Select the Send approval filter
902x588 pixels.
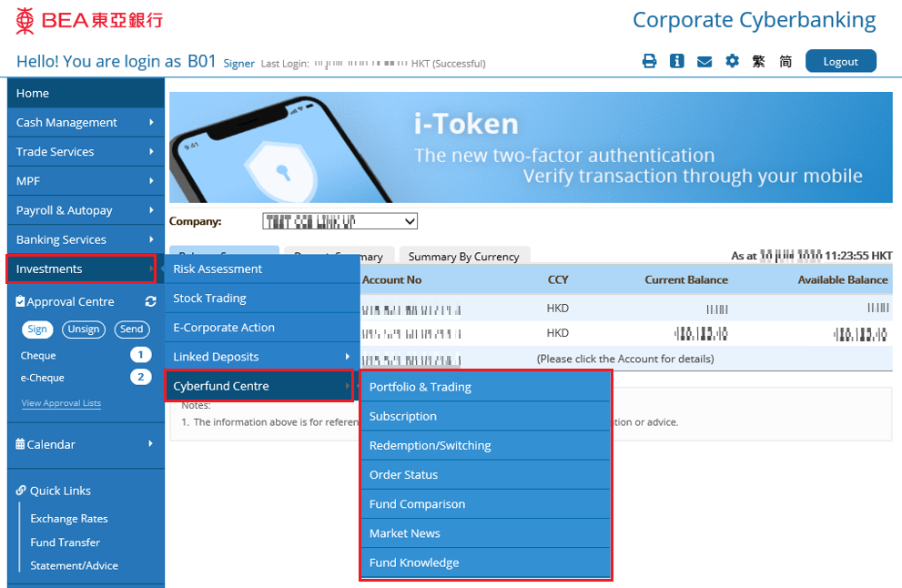[x=132, y=329]
